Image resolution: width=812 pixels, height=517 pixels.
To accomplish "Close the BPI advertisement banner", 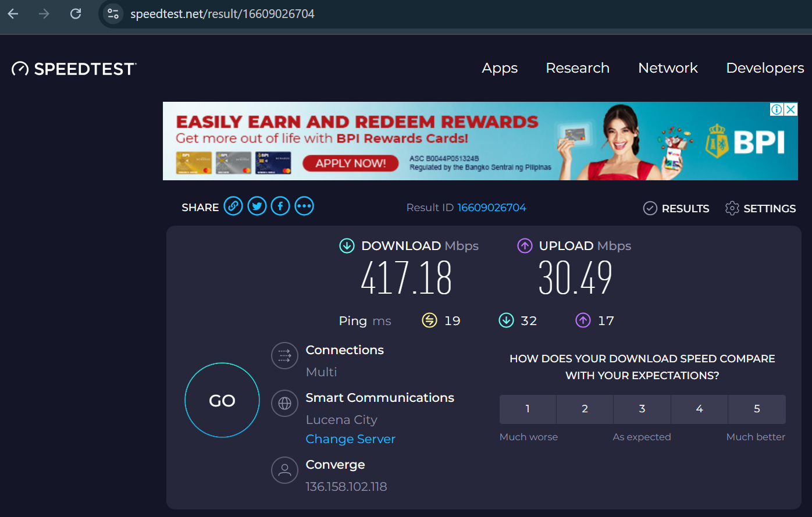I will (x=791, y=109).
